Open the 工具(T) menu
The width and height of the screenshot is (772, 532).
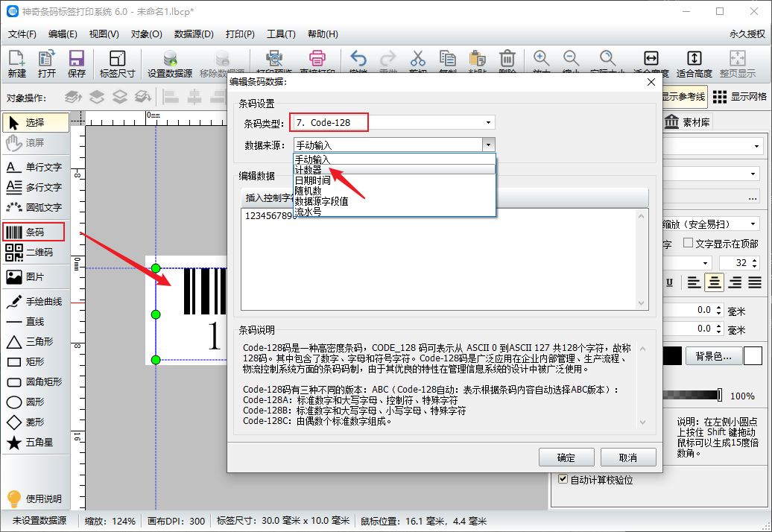(281, 34)
